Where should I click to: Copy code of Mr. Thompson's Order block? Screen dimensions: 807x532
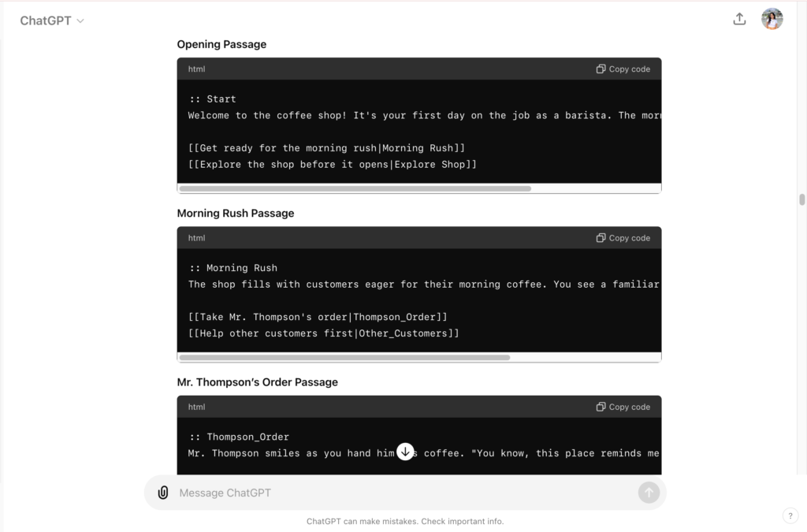click(x=623, y=407)
